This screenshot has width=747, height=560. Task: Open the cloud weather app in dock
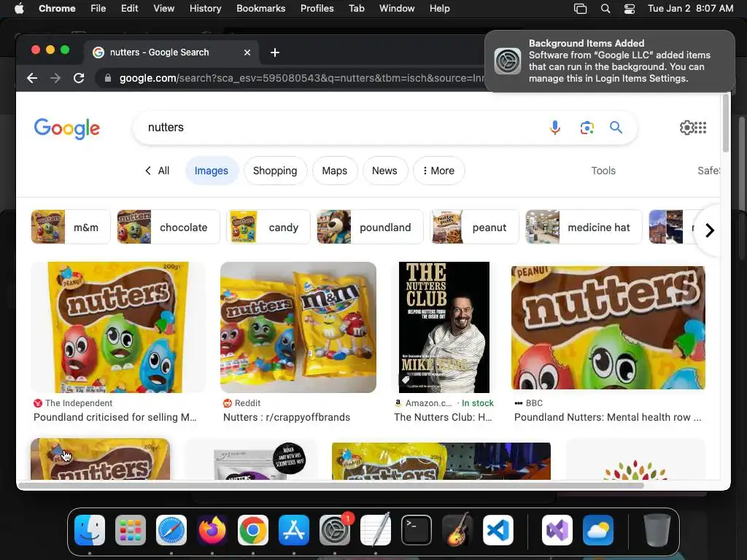598,530
